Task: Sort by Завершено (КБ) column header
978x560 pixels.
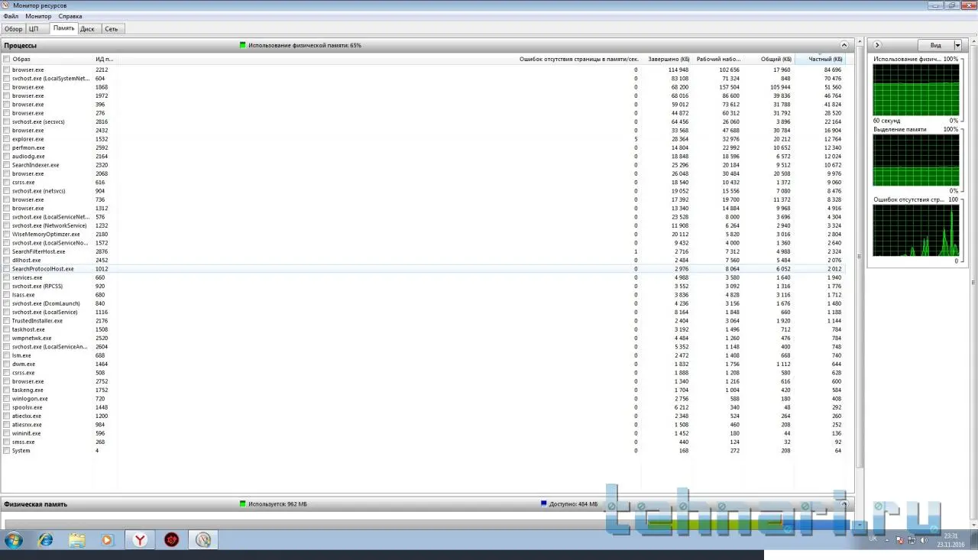Action: pyautogui.click(x=666, y=59)
